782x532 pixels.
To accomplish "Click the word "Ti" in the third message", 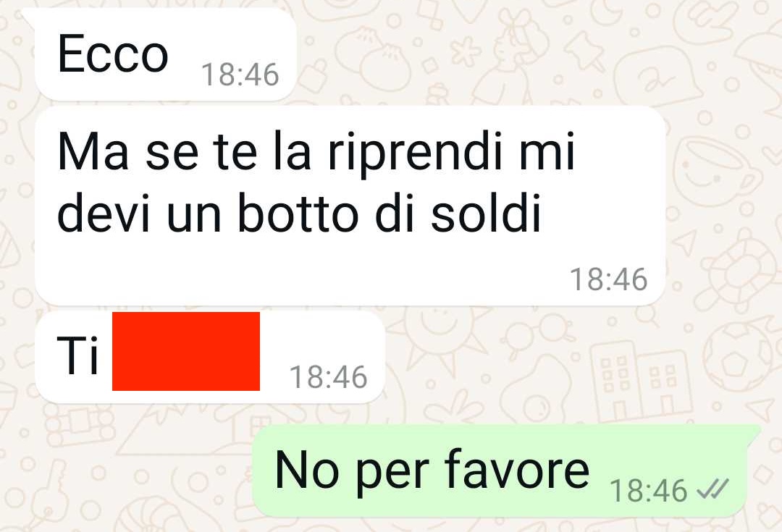I will (77, 355).
